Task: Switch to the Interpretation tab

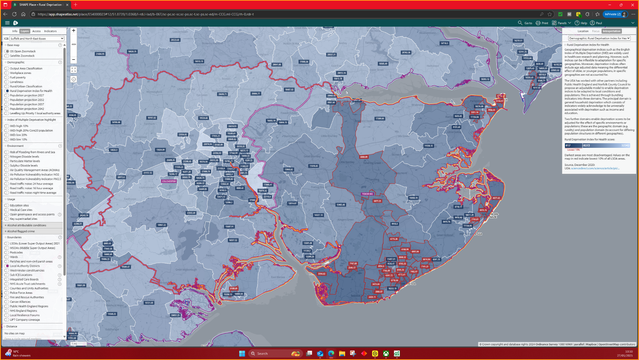Action: tap(612, 31)
